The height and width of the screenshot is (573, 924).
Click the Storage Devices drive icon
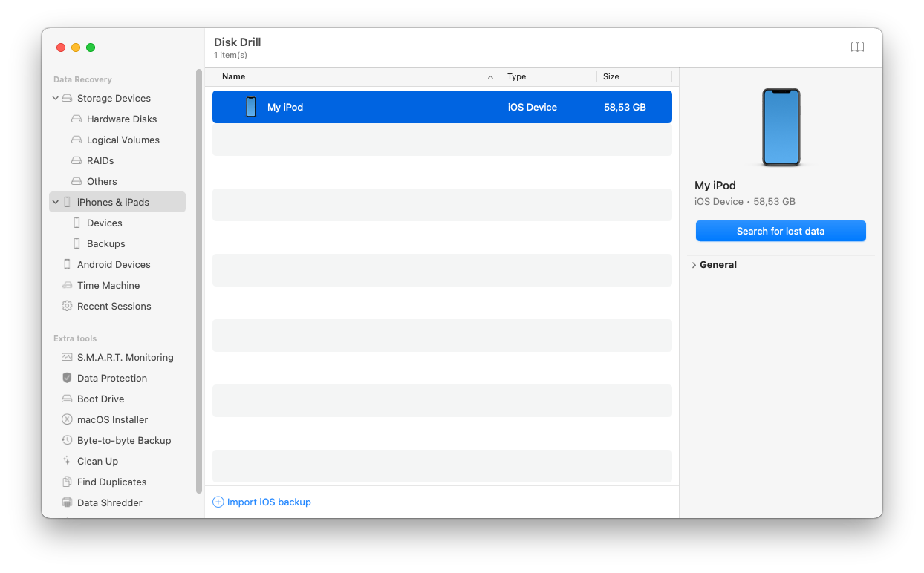(67, 98)
